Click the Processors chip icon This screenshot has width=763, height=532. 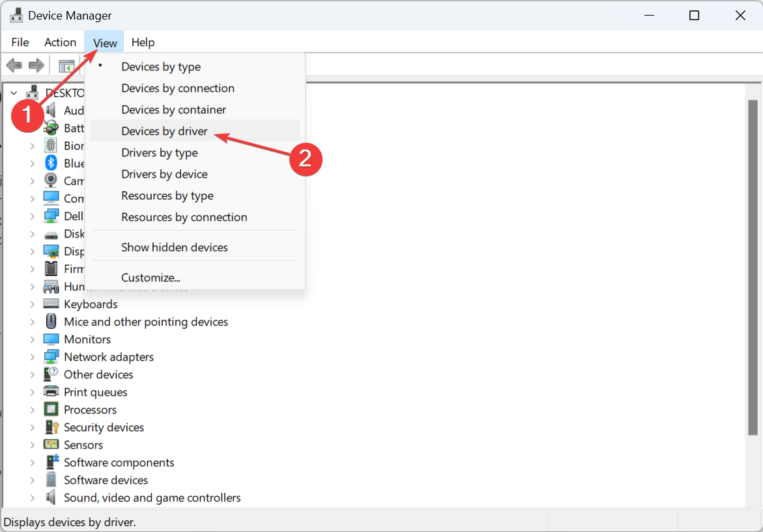coord(51,410)
